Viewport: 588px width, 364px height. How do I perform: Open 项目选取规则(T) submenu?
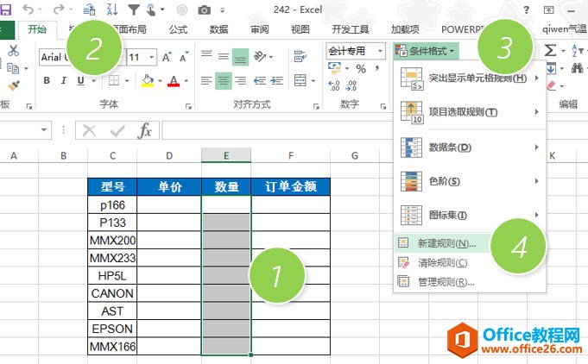tap(470, 112)
